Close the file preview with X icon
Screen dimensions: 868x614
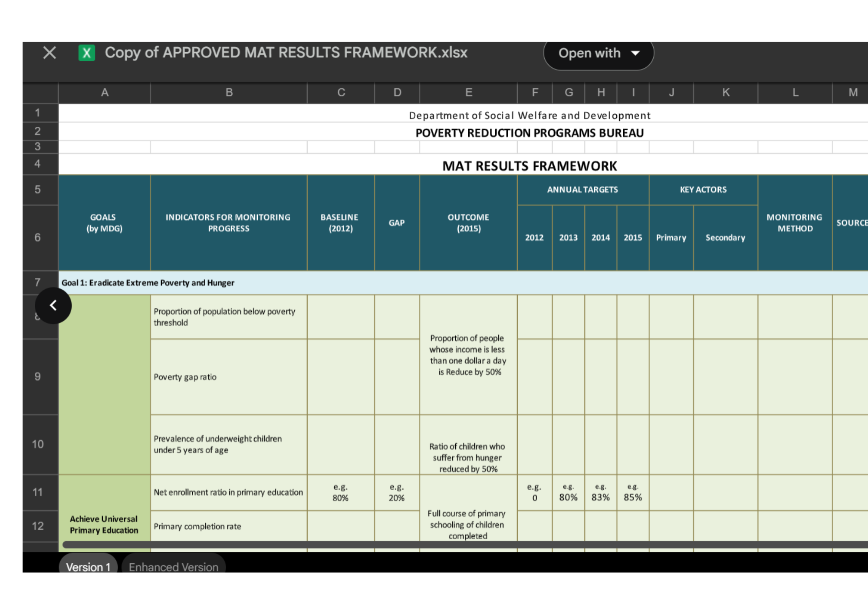[49, 53]
